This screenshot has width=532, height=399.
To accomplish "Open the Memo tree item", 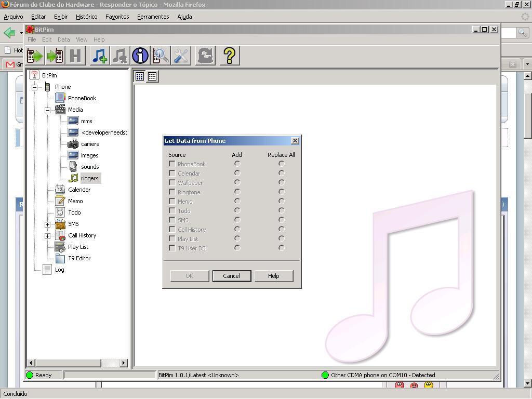I will click(x=75, y=201).
